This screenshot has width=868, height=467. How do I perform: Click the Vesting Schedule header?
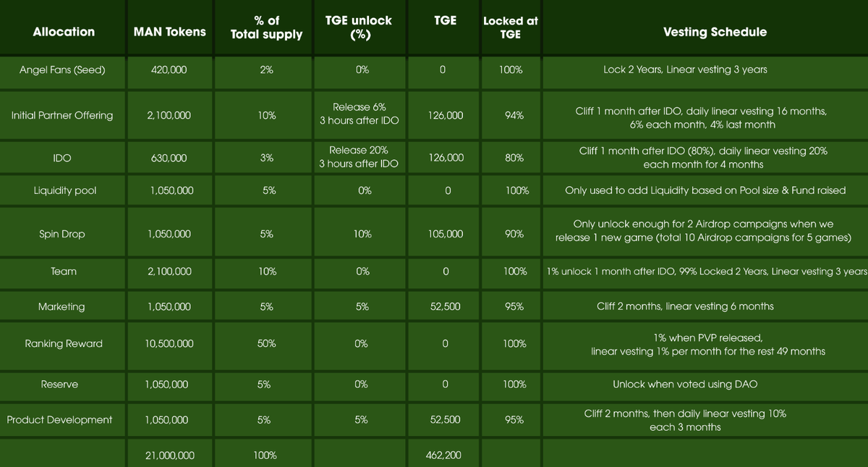714,32
